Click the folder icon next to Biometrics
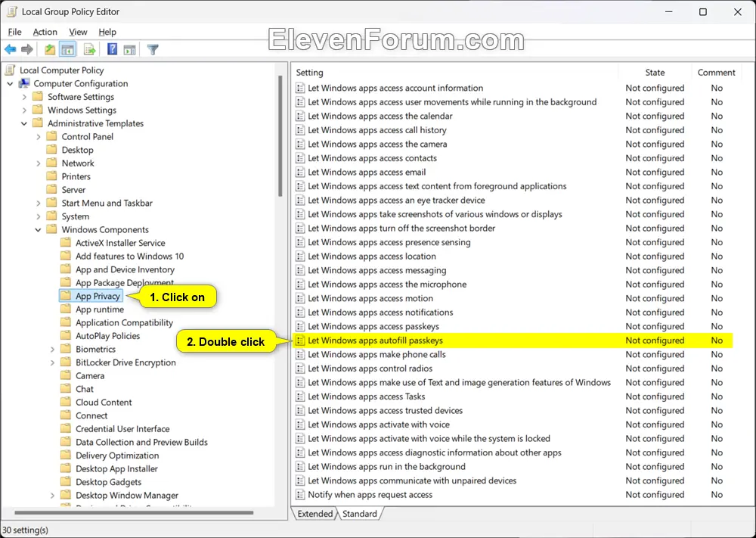The image size is (756, 538). (x=66, y=349)
